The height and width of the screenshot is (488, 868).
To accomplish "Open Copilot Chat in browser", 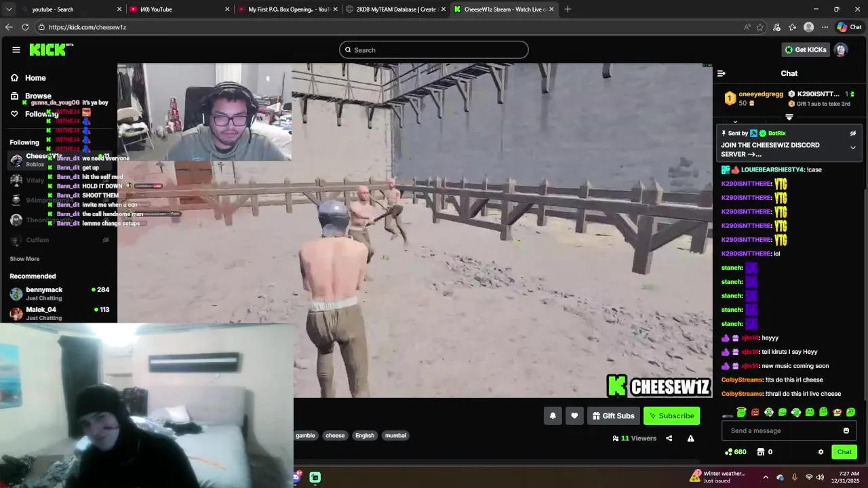I will [x=849, y=27].
